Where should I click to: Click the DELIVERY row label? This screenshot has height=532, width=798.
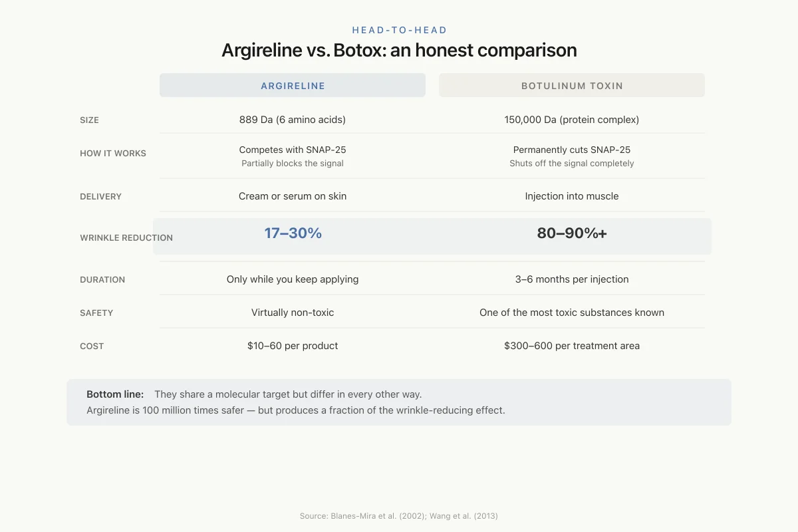click(100, 197)
